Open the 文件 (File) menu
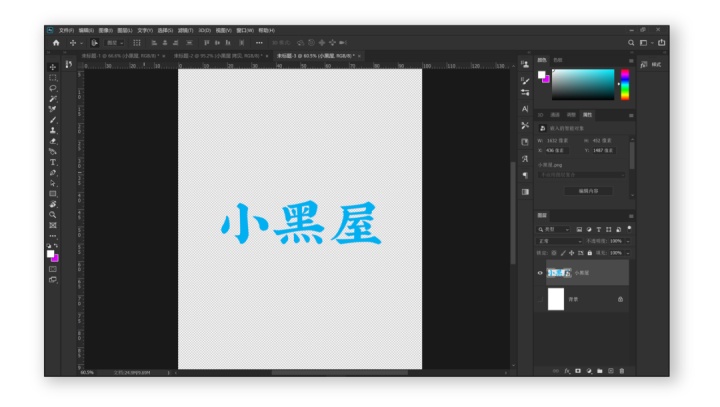Viewport: 720px width, 407px height. [x=66, y=30]
